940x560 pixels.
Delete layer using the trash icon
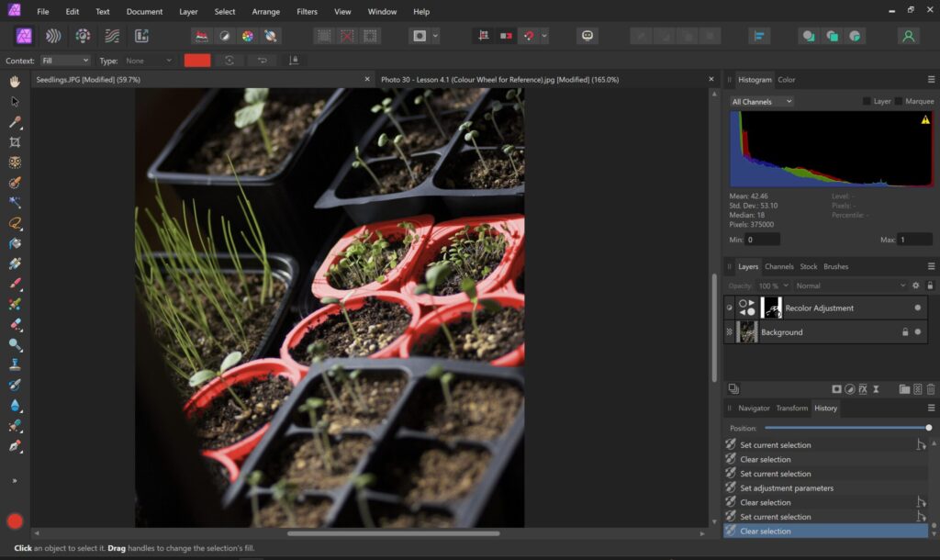(x=931, y=389)
